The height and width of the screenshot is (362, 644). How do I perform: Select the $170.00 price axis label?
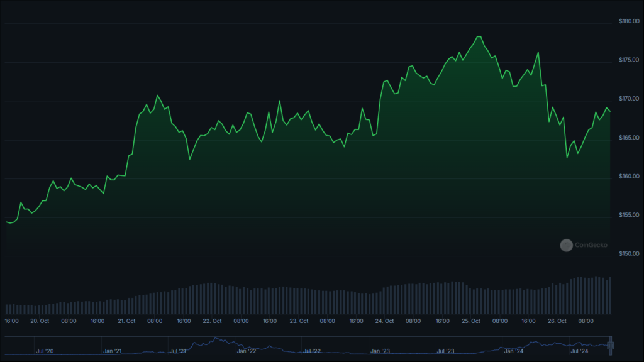click(629, 99)
